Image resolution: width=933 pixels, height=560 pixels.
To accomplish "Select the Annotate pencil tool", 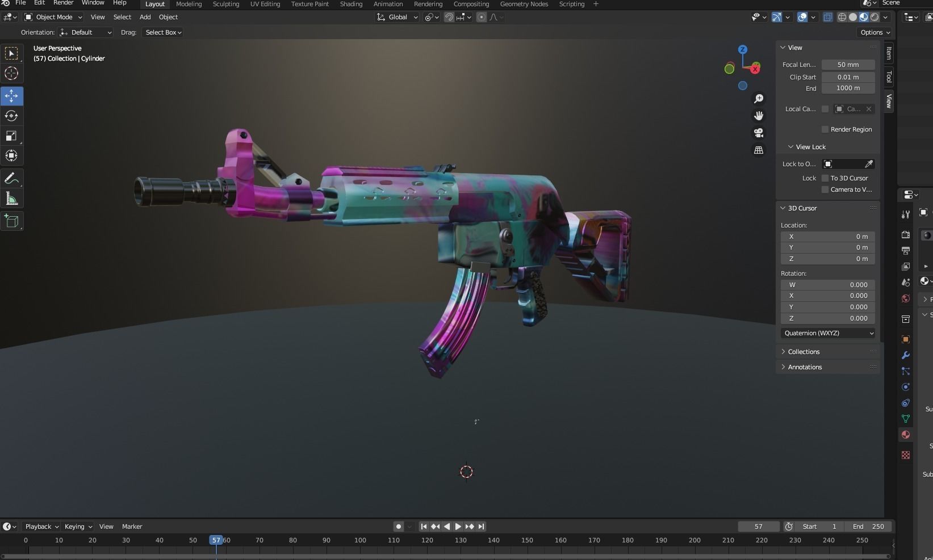I will tap(11, 179).
